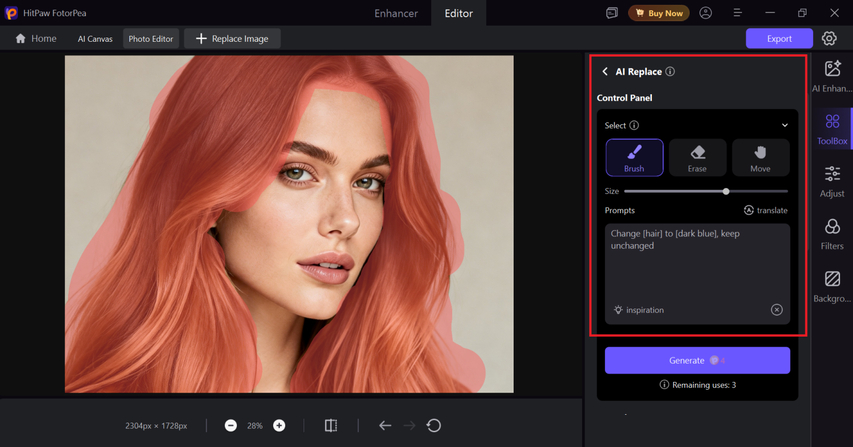This screenshot has width=853, height=447.
Task: Click the 28% zoom level value
Action: coord(255,426)
